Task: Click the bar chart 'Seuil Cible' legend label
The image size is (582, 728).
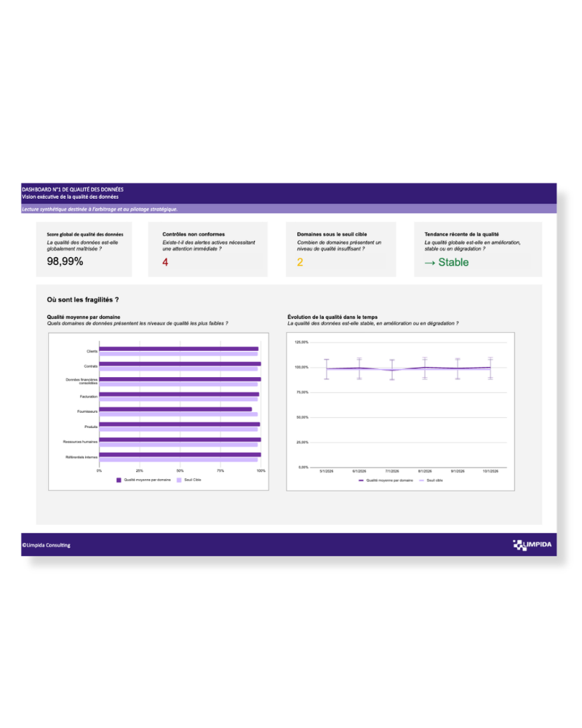Action: tap(193, 480)
